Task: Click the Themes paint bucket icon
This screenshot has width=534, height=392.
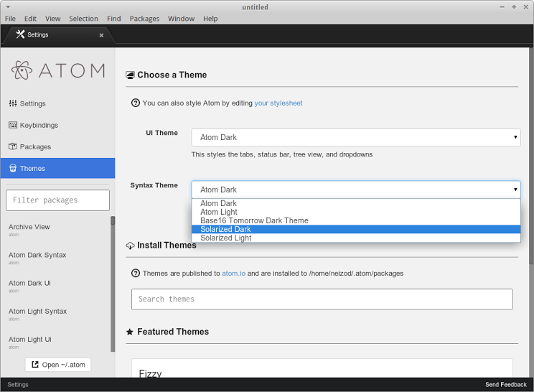Action: [x=13, y=168]
